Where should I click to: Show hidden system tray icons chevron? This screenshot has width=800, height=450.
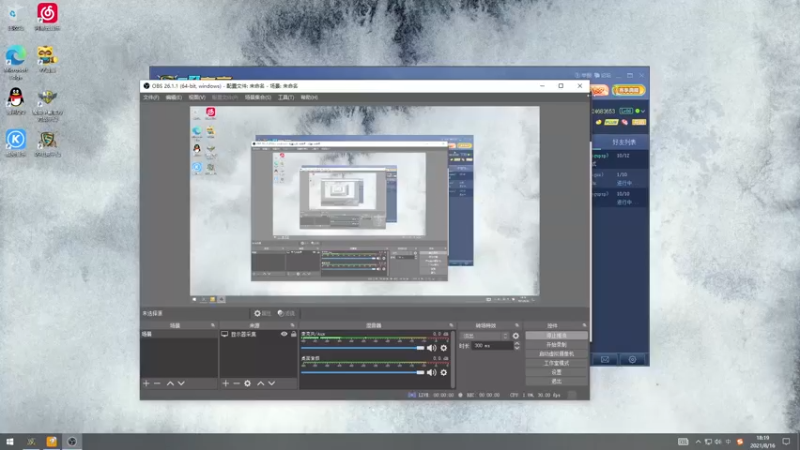pyautogui.click(x=698, y=442)
